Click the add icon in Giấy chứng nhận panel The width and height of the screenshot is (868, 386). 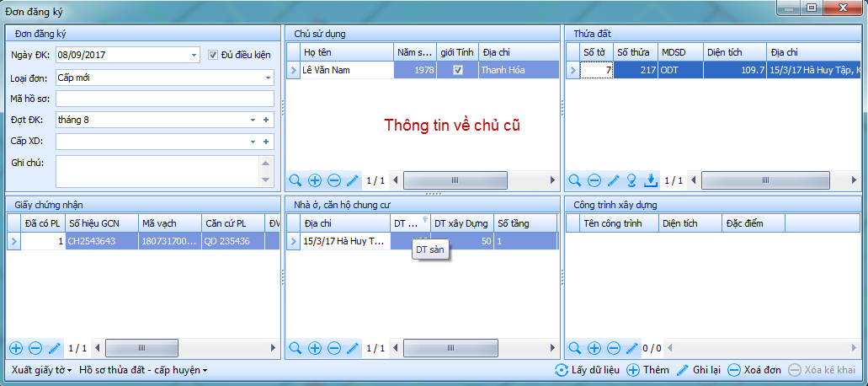tap(16, 348)
